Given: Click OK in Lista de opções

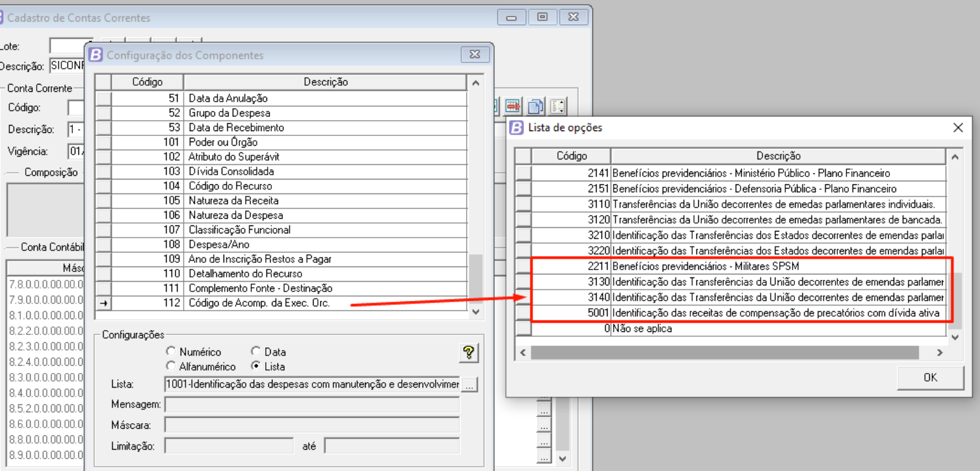Looking at the screenshot, I should [930, 377].
